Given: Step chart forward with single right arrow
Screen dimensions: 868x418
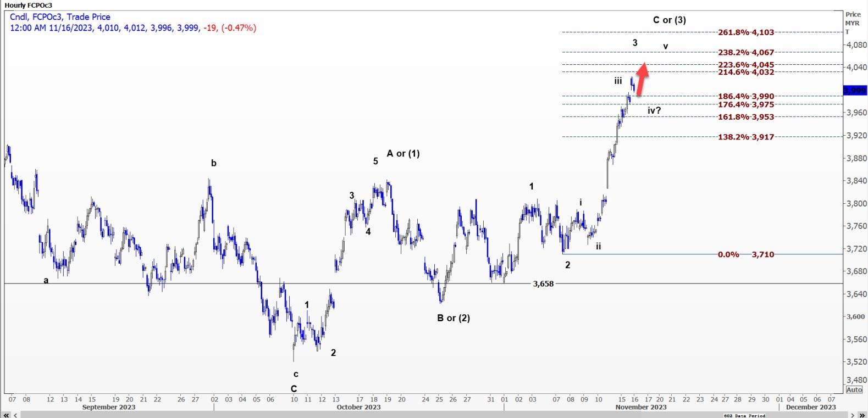Looking at the screenshot, I should click(x=853, y=415).
